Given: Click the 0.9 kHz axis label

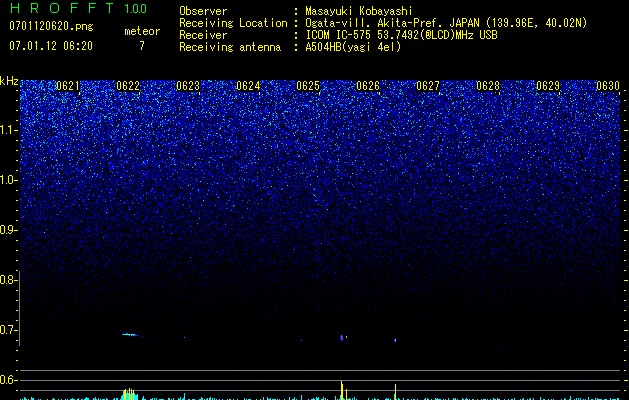Looking at the screenshot, I should click(9, 230).
